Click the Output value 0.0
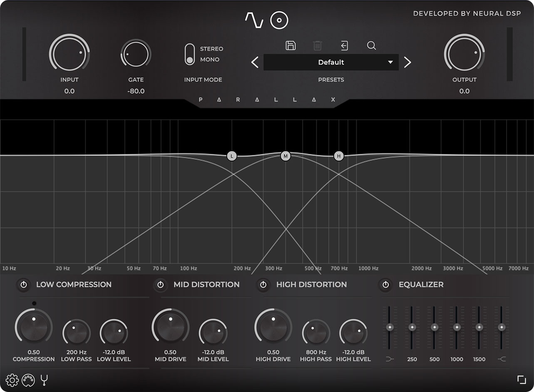This screenshot has width=534, height=392. 464,91
